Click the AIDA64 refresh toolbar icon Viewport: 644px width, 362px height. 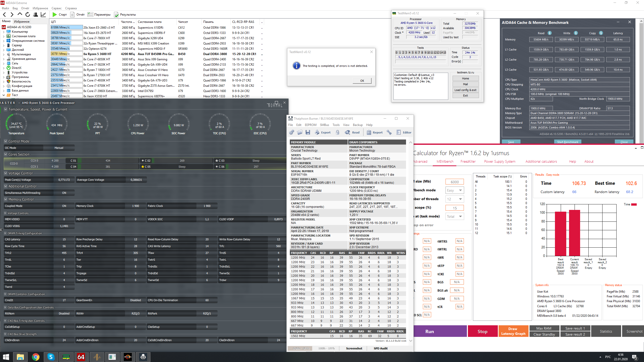[x=28, y=15]
